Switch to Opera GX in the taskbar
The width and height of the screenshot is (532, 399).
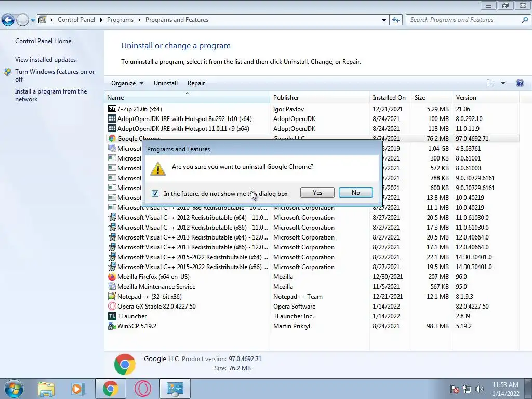tap(143, 389)
